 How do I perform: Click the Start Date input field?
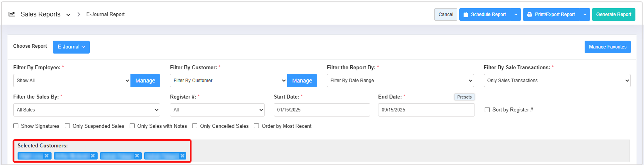point(322,110)
